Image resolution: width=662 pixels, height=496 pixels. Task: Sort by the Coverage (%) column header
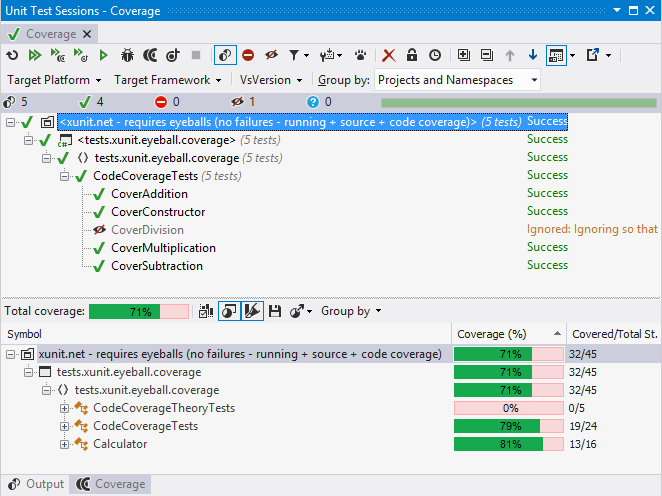[x=509, y=334]
